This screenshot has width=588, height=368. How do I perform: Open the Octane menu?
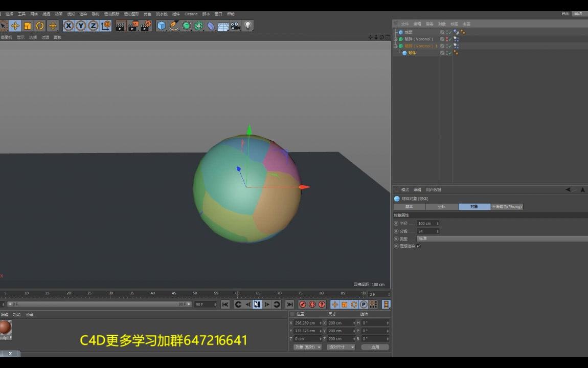click(x=191, y=14)
